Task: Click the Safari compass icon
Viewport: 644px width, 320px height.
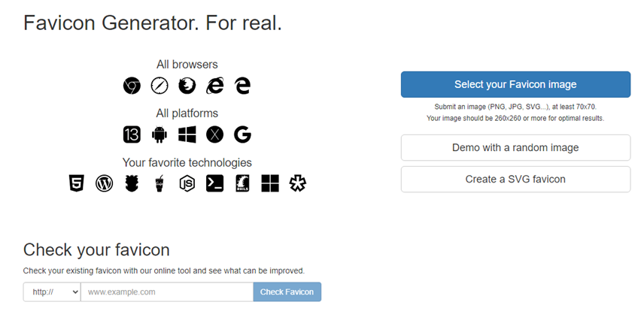Action: (159, 86)
